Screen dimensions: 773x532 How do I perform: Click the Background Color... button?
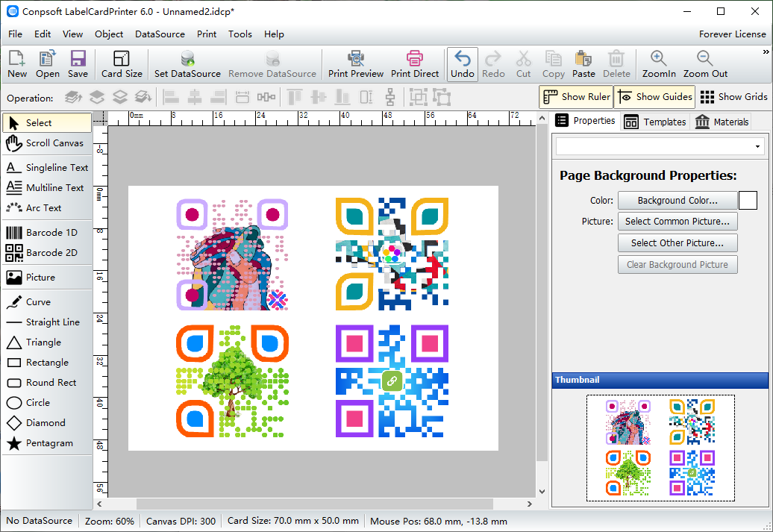677,201
